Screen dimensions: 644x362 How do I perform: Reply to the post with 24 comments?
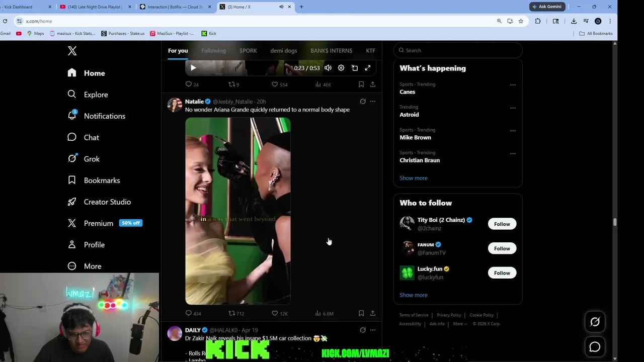[x=192, y=84]
